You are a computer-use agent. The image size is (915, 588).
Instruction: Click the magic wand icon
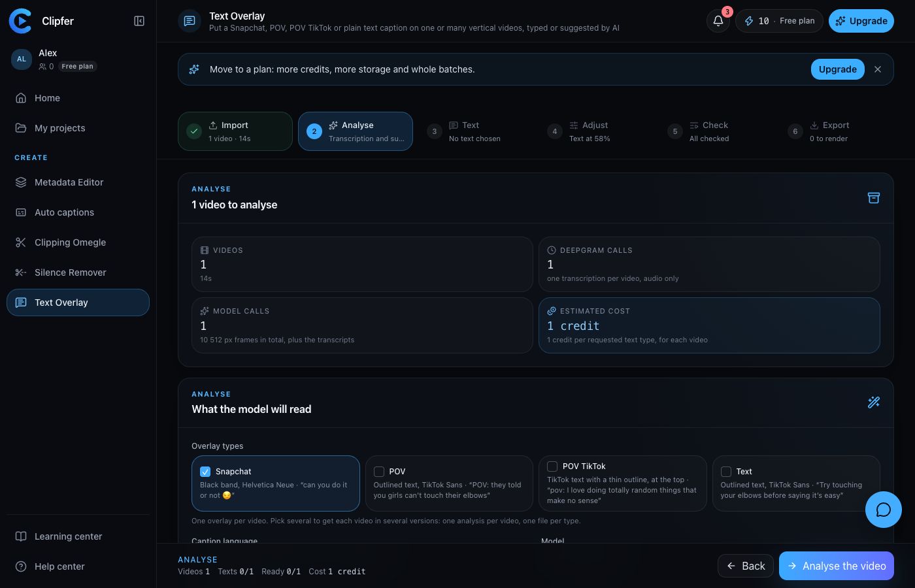click(874, 402)
